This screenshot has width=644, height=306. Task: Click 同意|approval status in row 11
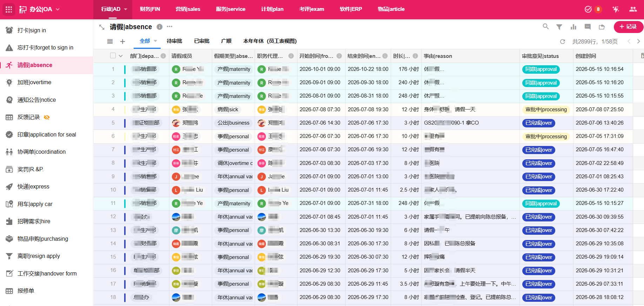(x=541, y=204)
